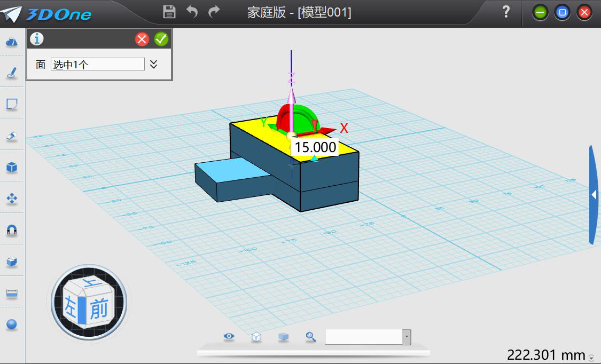Undo the last action
Viewport: 601px width, 364px height.
[192, 12]
